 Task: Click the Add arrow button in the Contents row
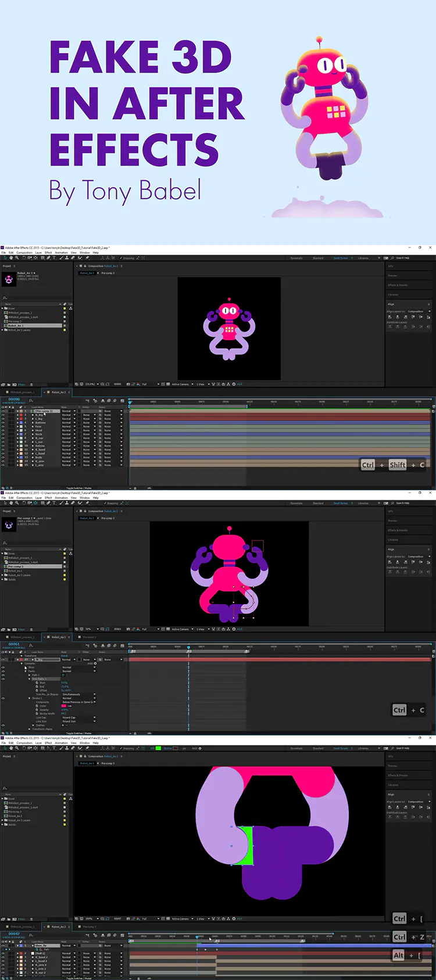pyautogui.click(x=95, y=663)
